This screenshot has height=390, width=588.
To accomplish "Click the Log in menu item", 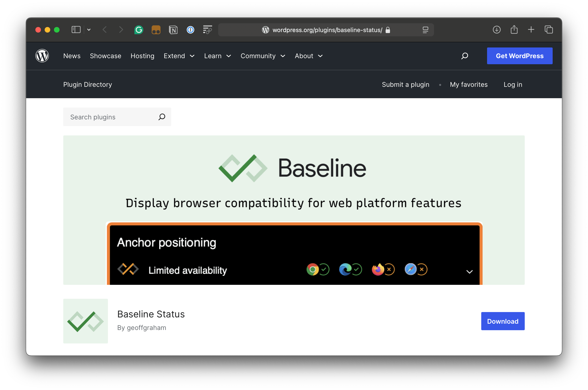I will [x=512, y=84].
